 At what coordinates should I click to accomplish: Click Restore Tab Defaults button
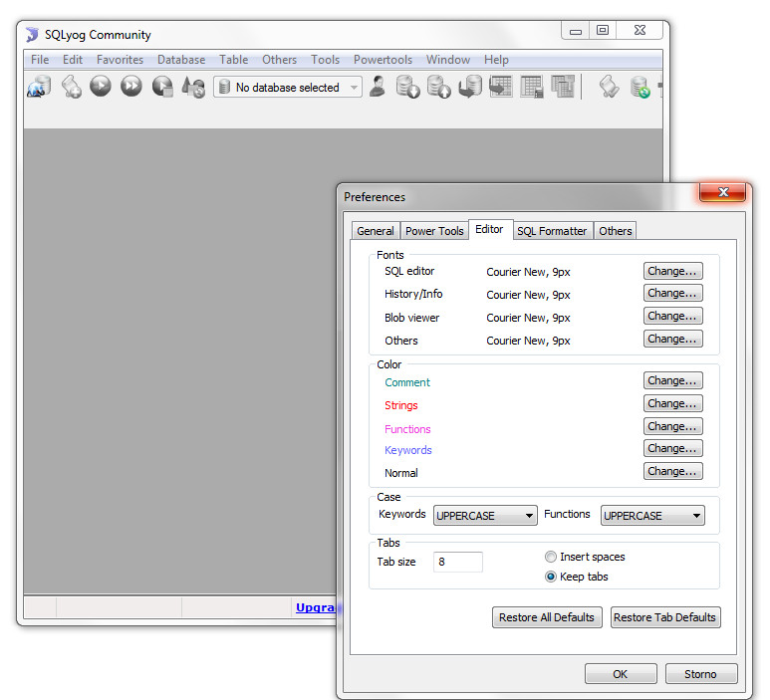[665, 617]
